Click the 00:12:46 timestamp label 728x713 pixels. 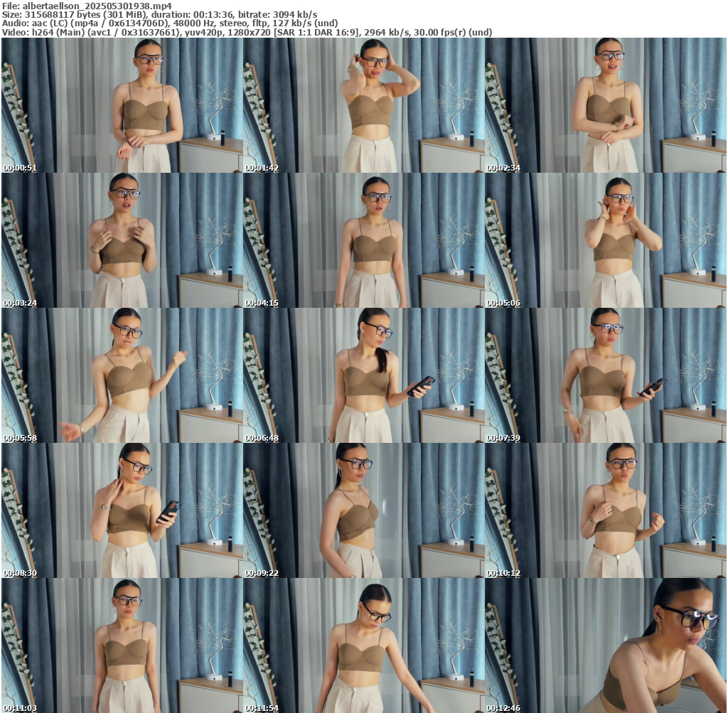[x=503, y=708]
